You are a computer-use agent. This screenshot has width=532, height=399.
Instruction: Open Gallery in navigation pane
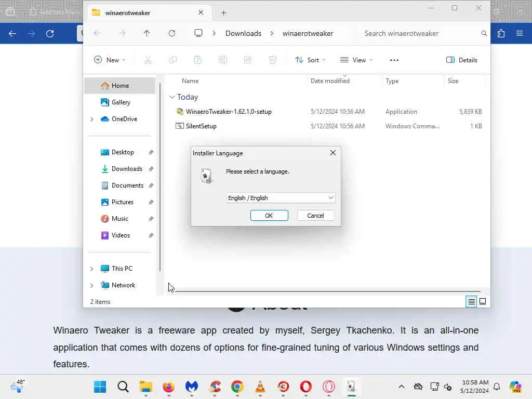[x=120, y=102]
